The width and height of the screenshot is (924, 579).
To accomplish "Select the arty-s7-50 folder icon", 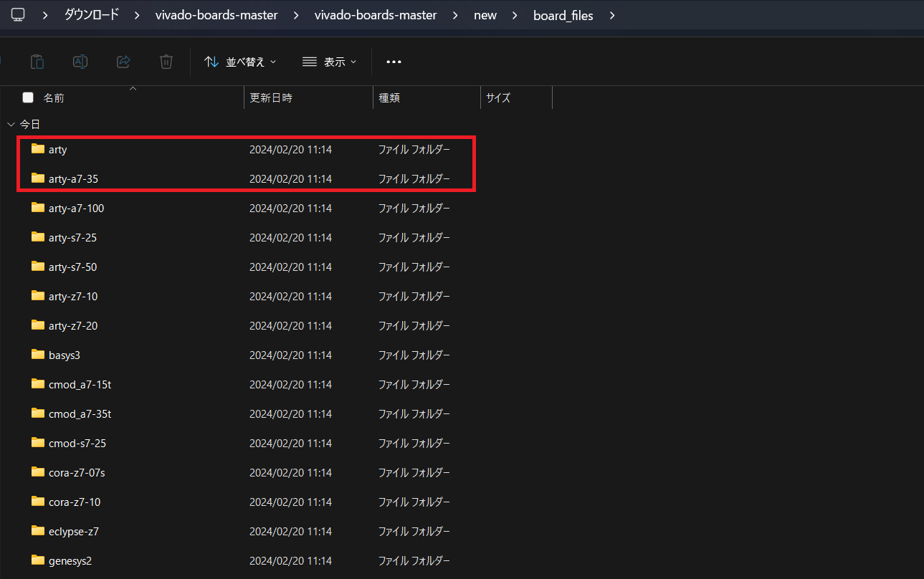I will coord(38,267).
